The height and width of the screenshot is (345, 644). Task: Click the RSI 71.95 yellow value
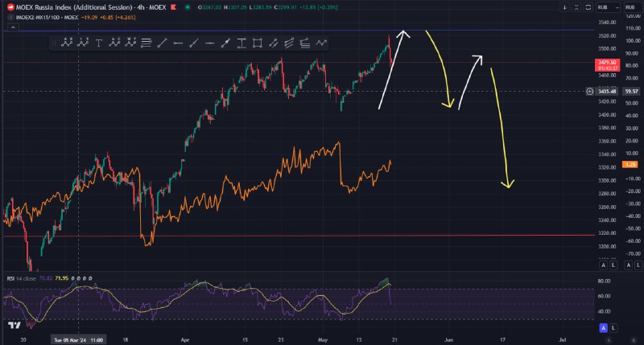click(x=62, y=278)
